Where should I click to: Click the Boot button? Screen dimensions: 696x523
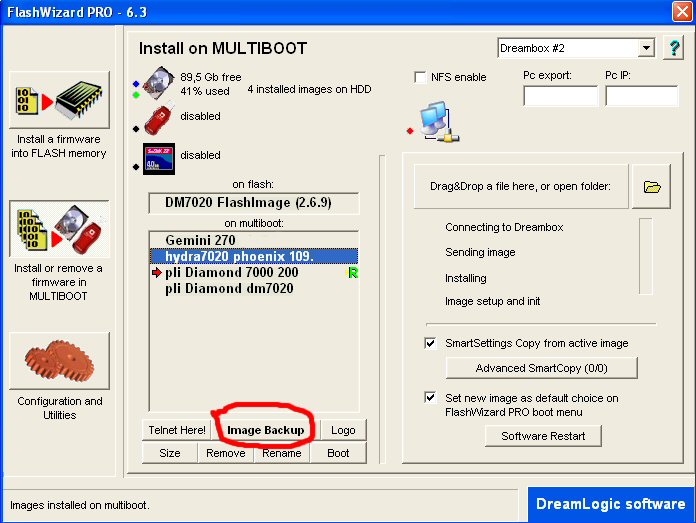coord(338,453)
